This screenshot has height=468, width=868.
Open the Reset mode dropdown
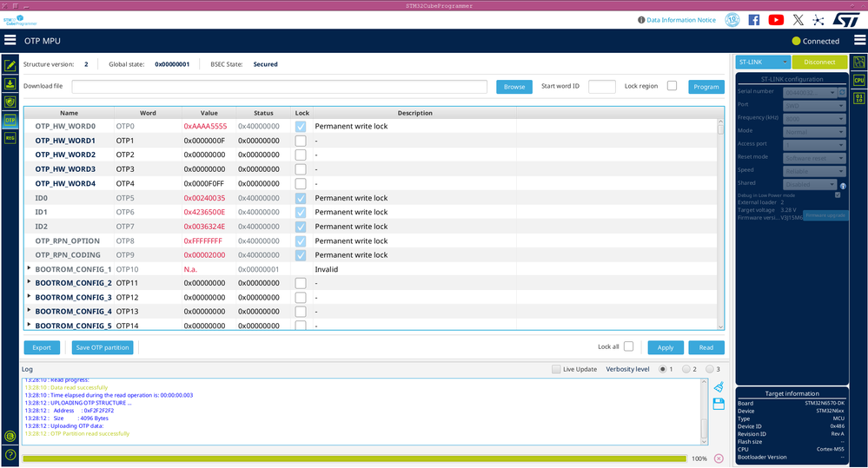pyautogui.click(x=814, y=158)
